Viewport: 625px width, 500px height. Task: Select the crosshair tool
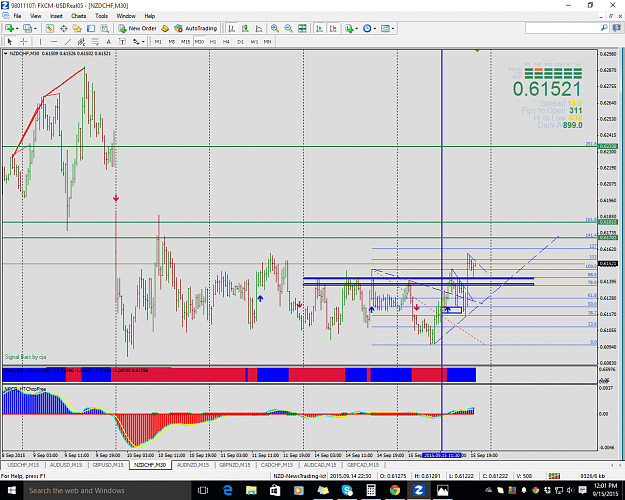point(24,41)
